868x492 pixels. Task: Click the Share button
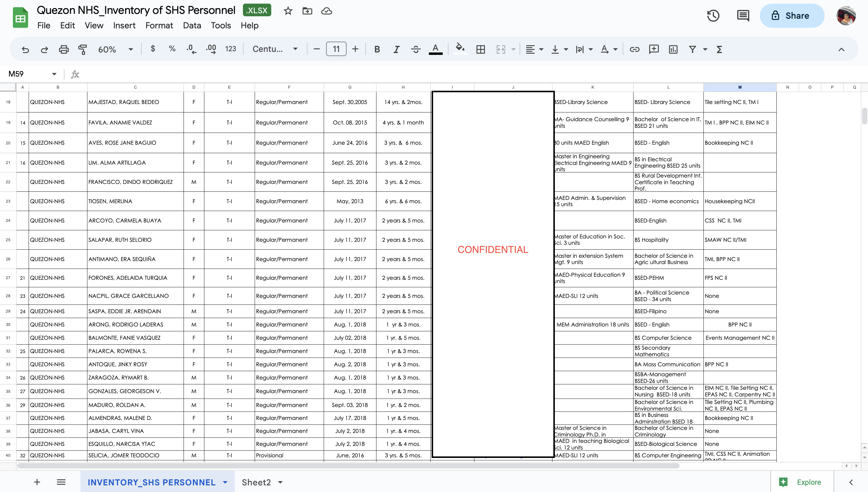(x=791, y=16)
